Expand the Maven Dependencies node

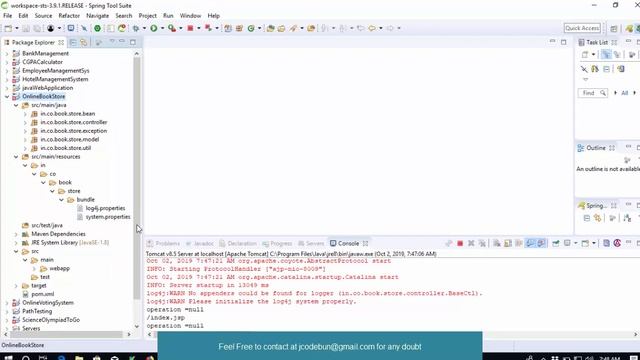pos(16,234)
